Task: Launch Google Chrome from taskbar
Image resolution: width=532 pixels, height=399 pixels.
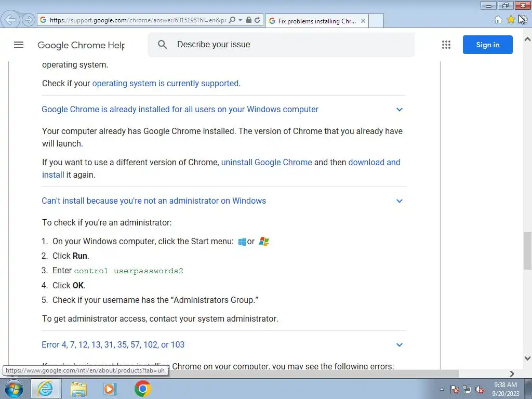Action: [x=142, y=389]
